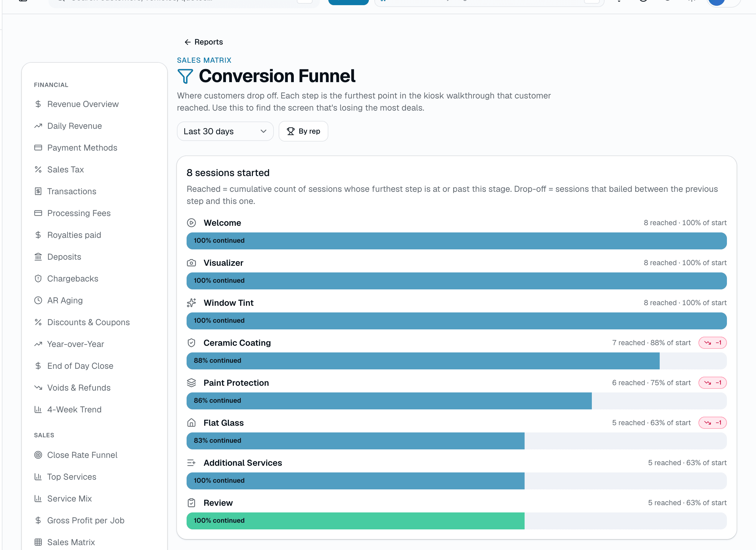
Task: Click the Service Mix chart icon
Action: point(38,498)
